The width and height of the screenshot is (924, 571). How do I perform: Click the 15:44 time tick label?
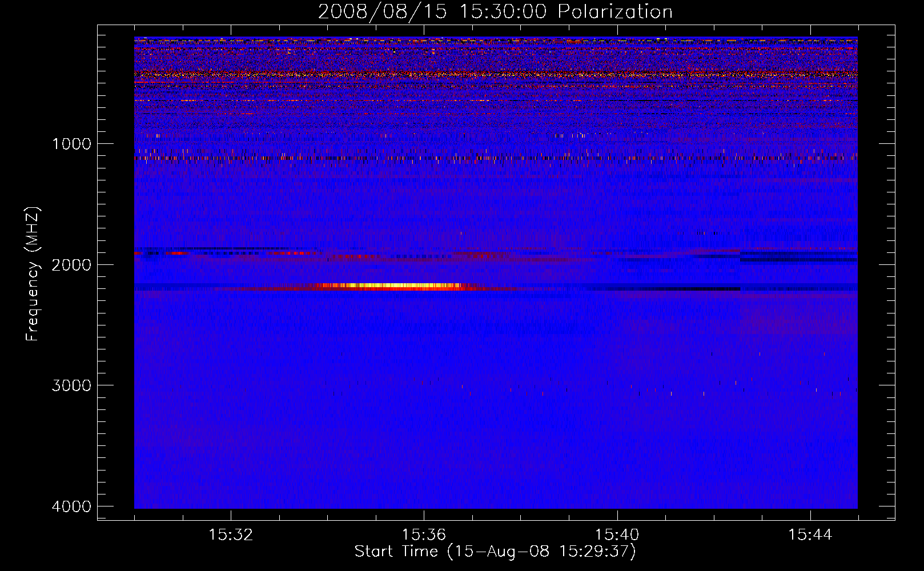pos(810,535)
